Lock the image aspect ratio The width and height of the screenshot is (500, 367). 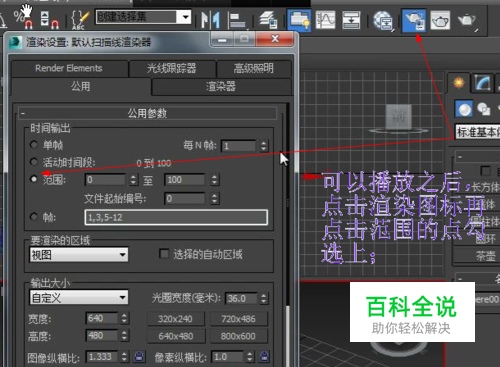point(139,357)
